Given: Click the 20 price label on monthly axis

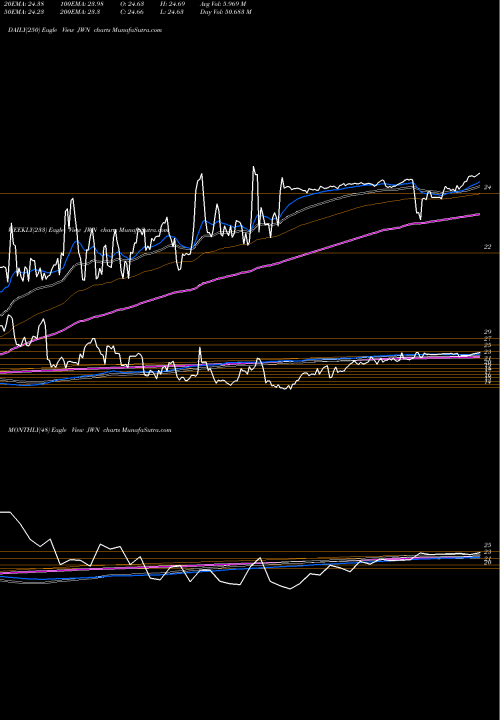Looking at the screenshot, I should (488, 562).
